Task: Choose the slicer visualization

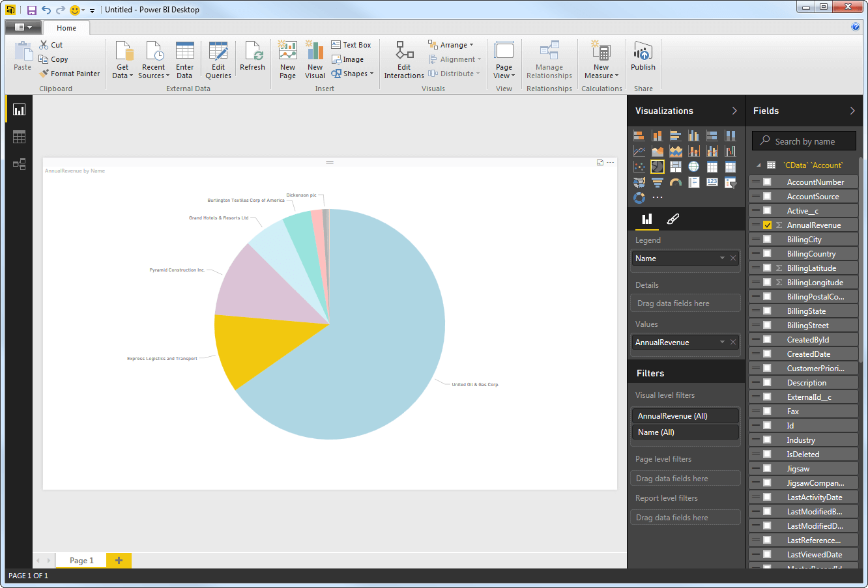Action: tap(731, 182)
